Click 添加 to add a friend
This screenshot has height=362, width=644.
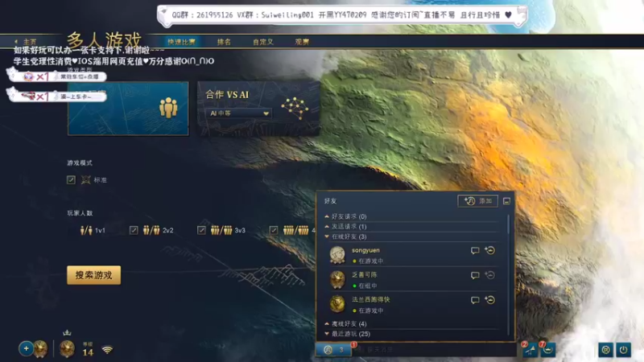tap(477, 201)
